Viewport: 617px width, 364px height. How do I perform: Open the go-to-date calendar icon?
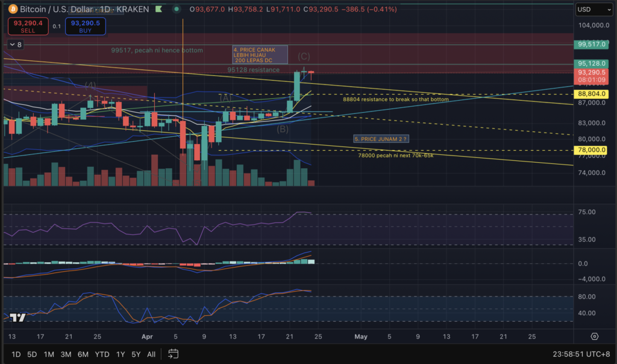(x=173, y=354)
